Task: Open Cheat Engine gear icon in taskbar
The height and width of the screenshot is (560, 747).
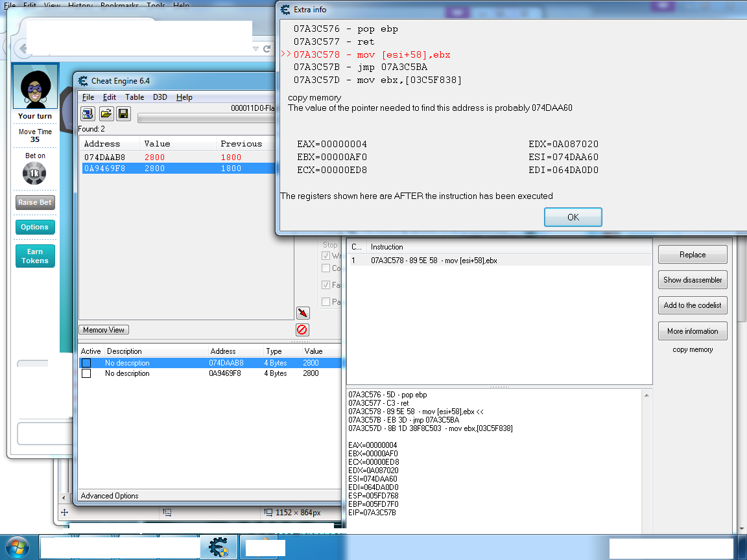Action: pyautogui.click(x=218, y=548)
